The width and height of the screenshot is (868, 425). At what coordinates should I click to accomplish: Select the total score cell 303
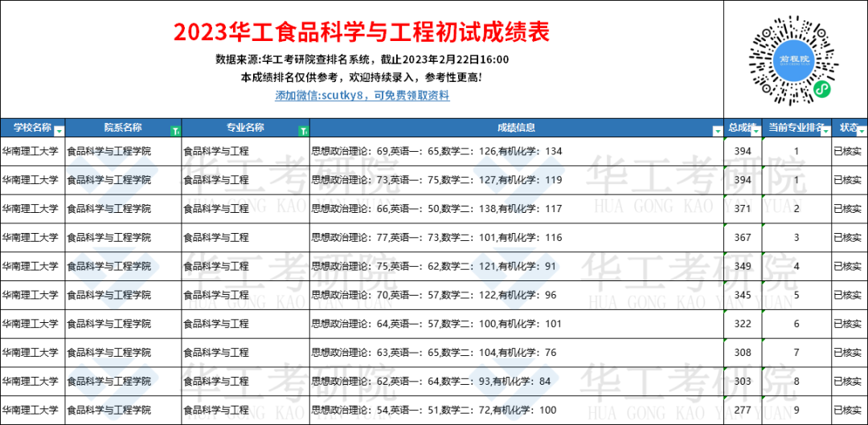tap(743, 382)
